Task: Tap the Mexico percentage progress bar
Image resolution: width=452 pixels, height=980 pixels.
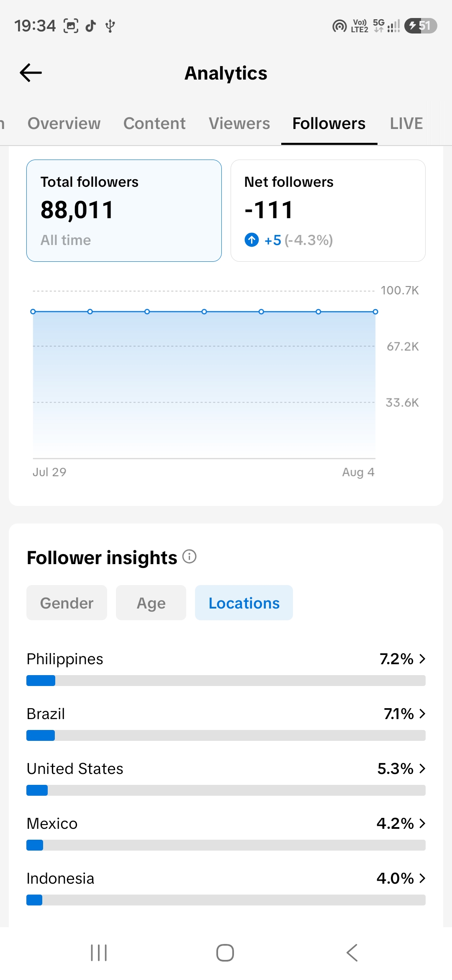Action: pos(226,845)
